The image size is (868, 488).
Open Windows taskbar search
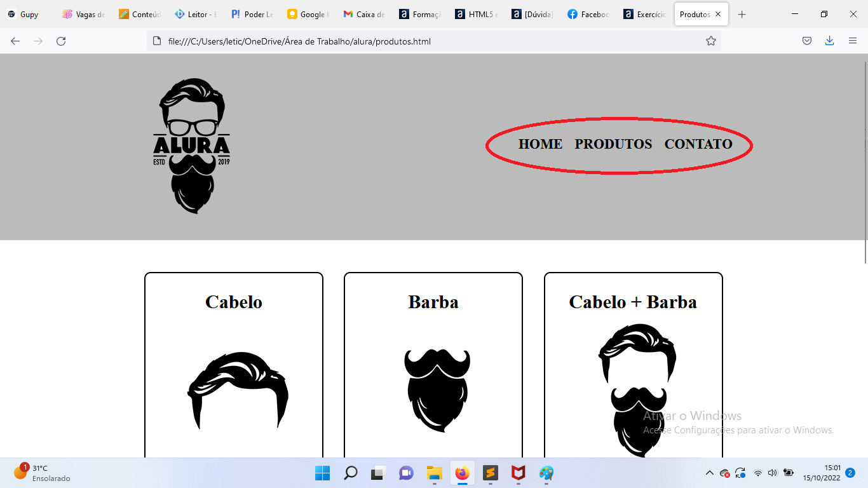coord(350,473)
